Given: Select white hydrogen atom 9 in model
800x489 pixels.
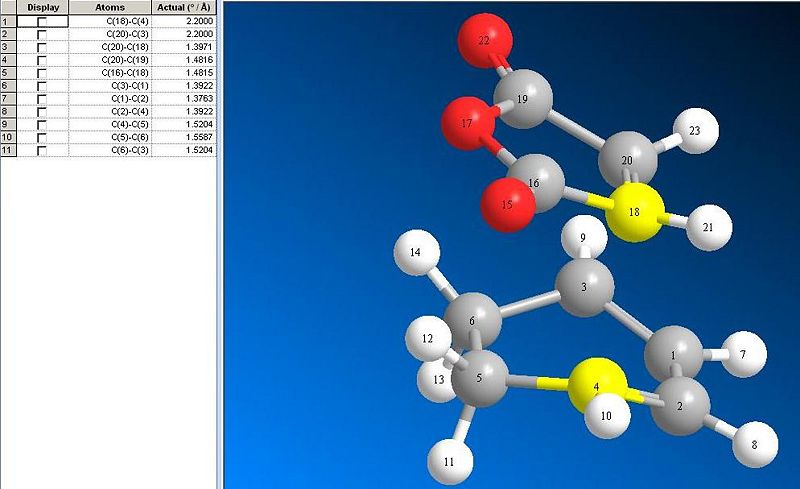Looking at the screenshot, I should tap(584, 237).
